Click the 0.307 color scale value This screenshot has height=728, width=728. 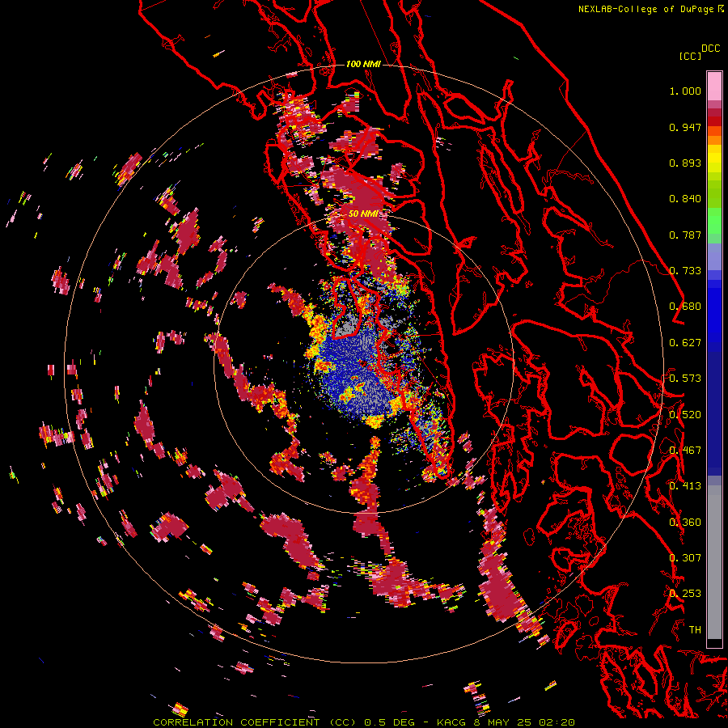click(685, 558)
